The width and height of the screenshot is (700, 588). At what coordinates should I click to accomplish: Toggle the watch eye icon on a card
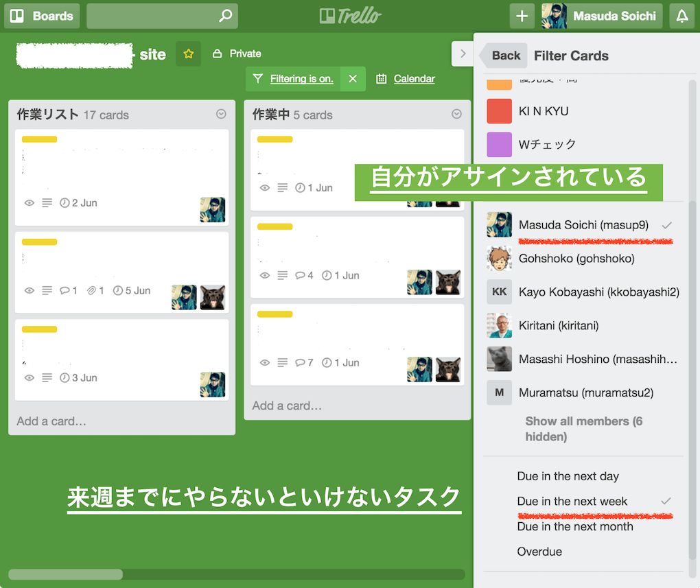pyautogui.click(x=28, y=203)
